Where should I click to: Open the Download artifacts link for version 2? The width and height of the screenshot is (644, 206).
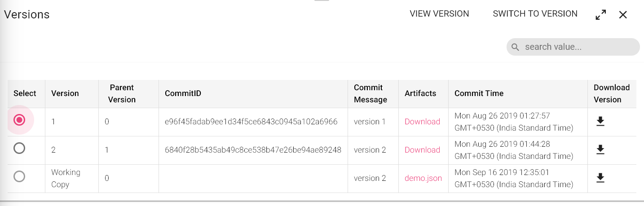(422, 150)
